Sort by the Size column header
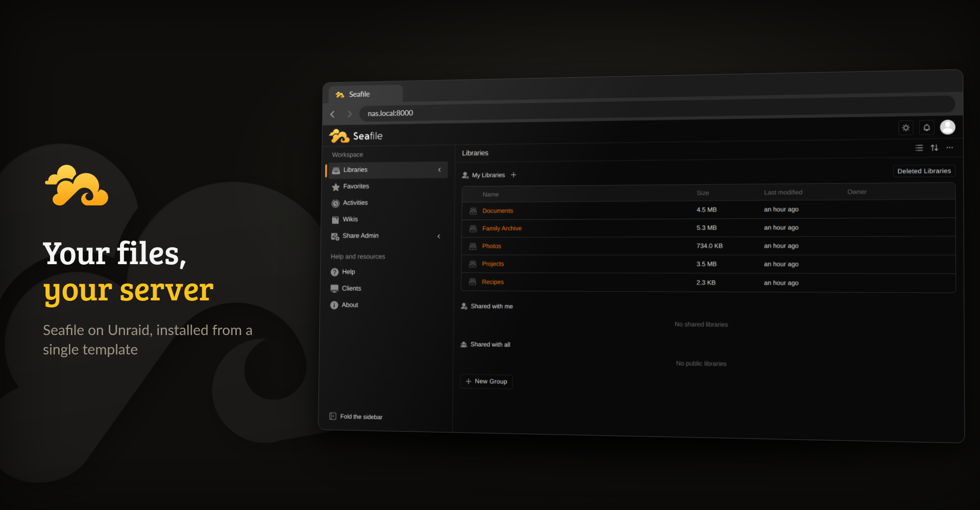Viewport: 980px width, 510px height. (703, 193)
